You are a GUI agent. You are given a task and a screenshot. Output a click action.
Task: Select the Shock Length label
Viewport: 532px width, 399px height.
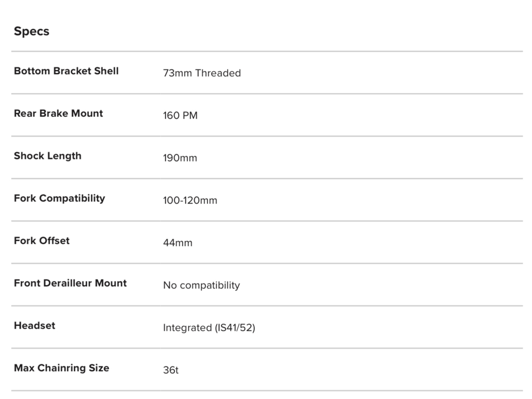(47, 156)
